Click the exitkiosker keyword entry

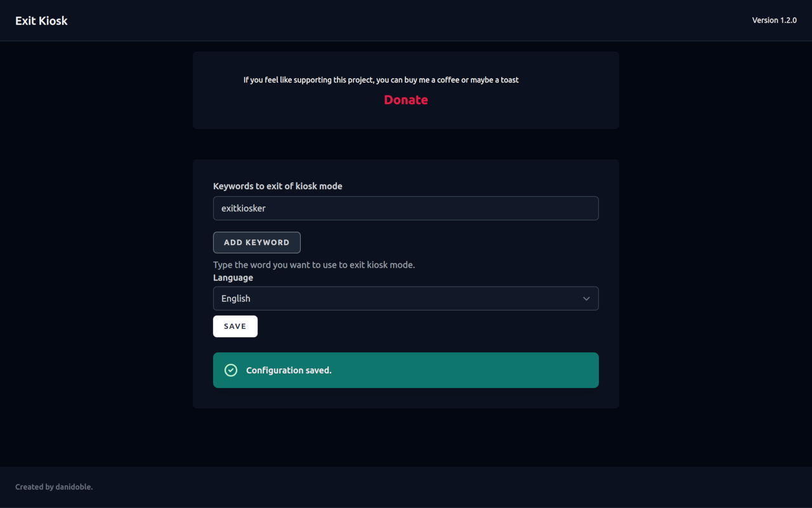pos(244,208)
